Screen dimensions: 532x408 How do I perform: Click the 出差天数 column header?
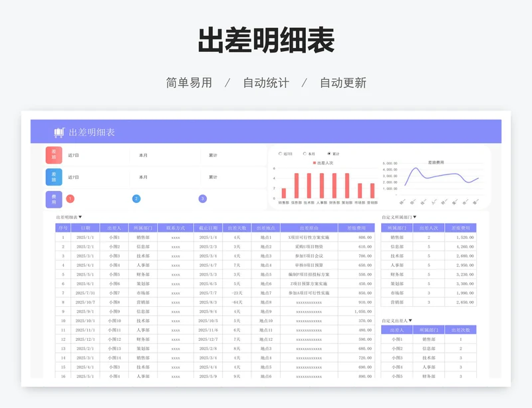[237, 228]
